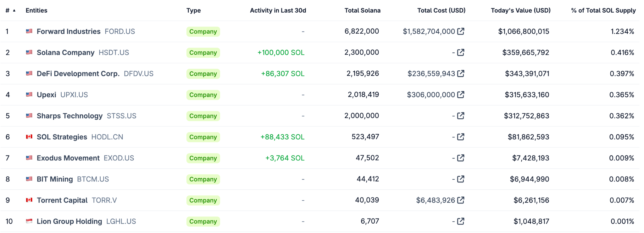Screen dimensions: 644x233
Task: Click the Entities column header
Action: click(36, 10)
